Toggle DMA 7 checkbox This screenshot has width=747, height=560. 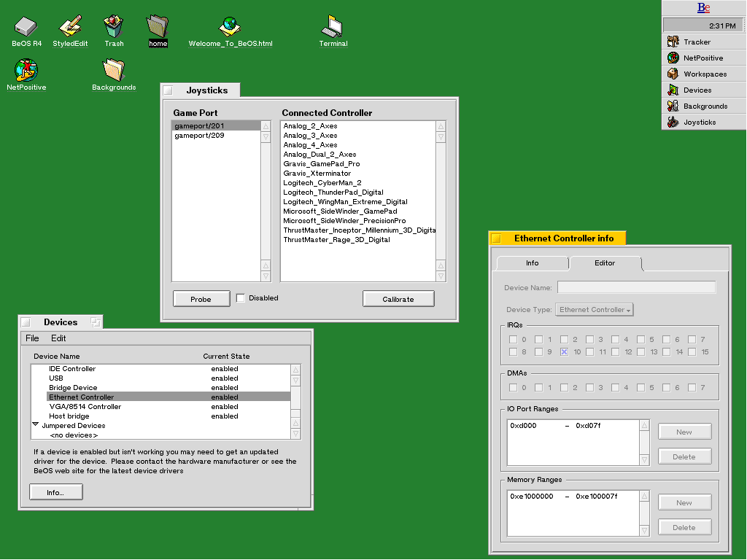click(x=692, y=388)
